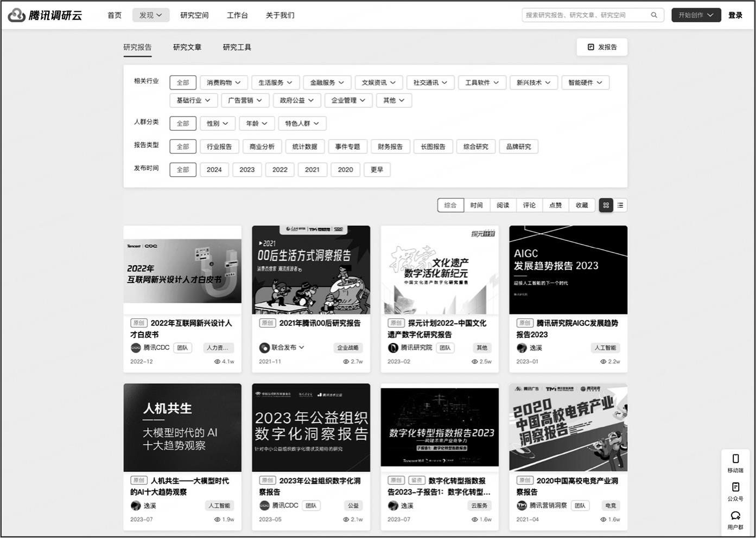Select 全部 in 人群分类 filter row
756x538 pixels.
coord(183,123)
